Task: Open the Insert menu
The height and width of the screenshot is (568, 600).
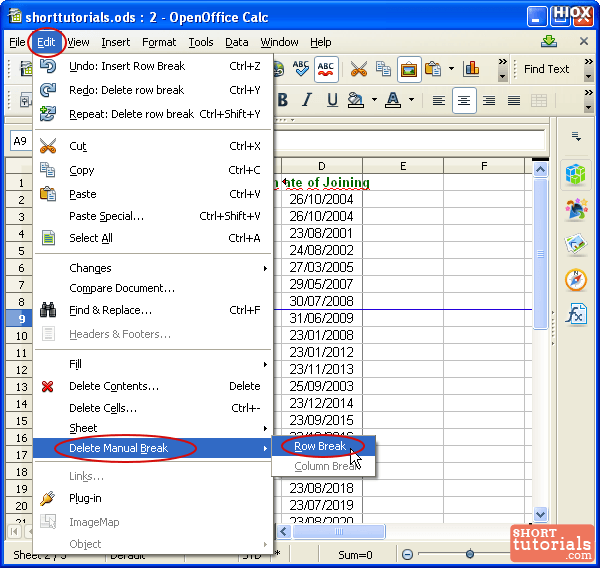Action: 116,42
